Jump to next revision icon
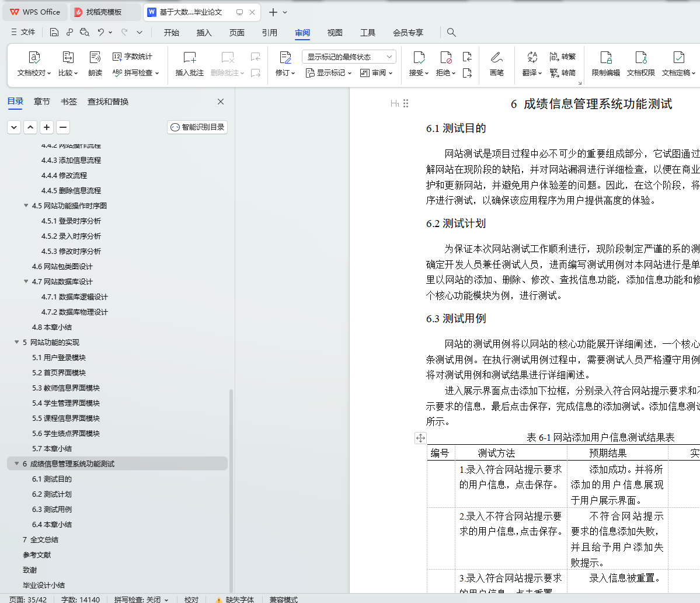Viewport: 700px width, 603px height. 468,73
